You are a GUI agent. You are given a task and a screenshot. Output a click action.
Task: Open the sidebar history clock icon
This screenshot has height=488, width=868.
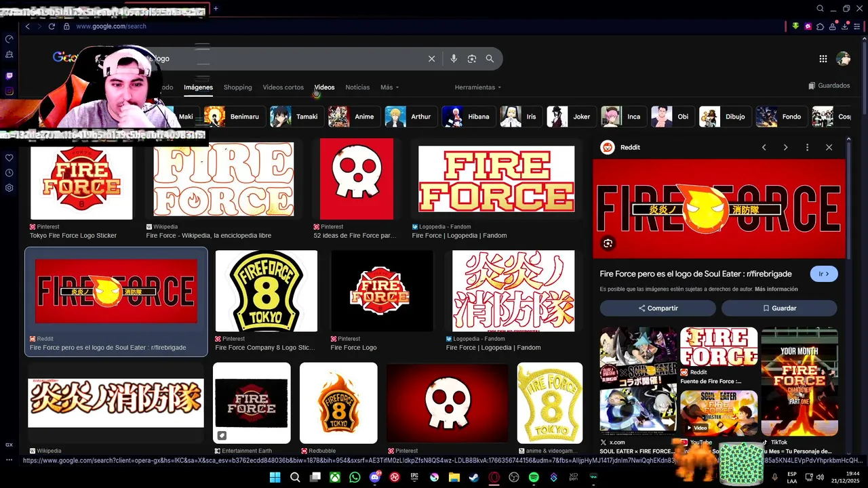pos(9,173)
